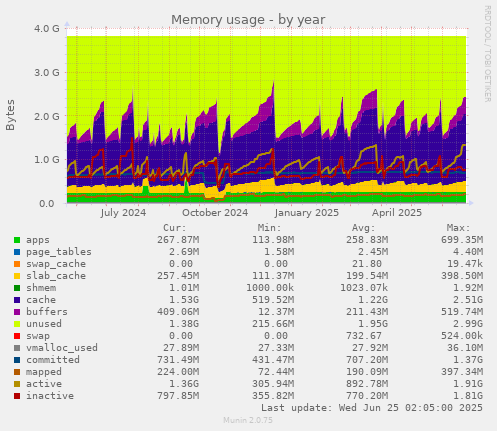Screen dimensions: 497x431
Task: Click unused average value 1.95G
Action: click(x=373, y=324)
